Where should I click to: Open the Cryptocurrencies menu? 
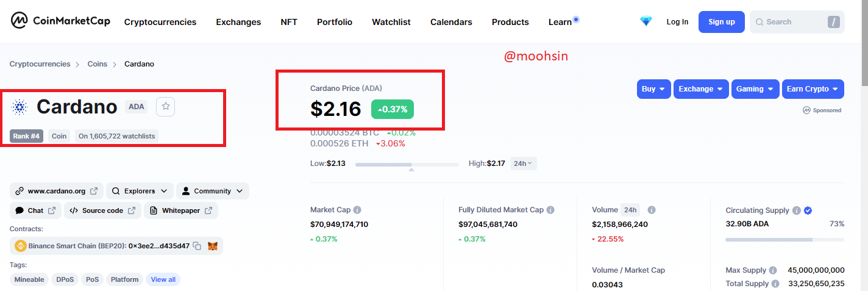point(160,22)
